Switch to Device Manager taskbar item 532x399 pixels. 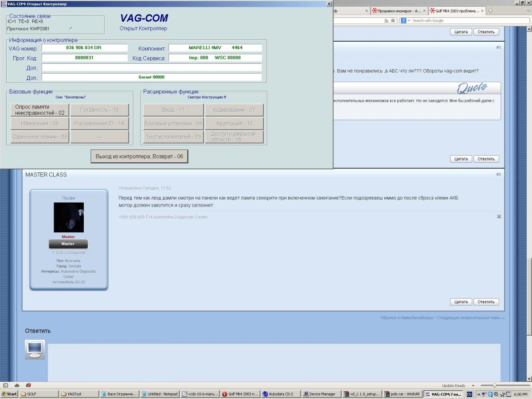pos(321,394)
